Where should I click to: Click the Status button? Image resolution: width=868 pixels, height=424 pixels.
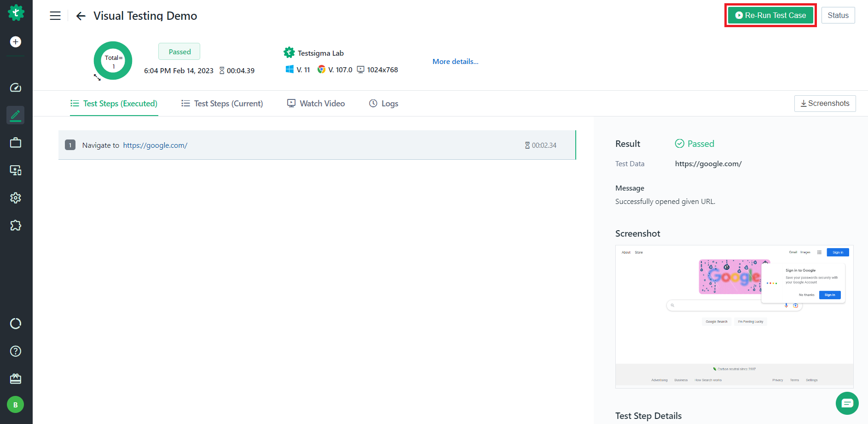838,15
